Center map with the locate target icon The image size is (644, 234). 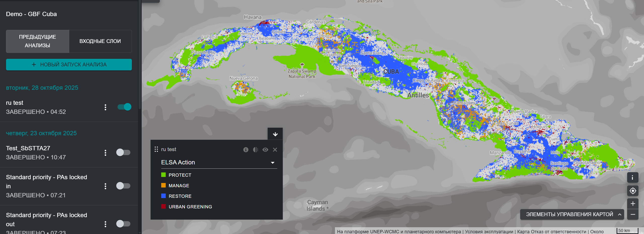click(633, 191)
